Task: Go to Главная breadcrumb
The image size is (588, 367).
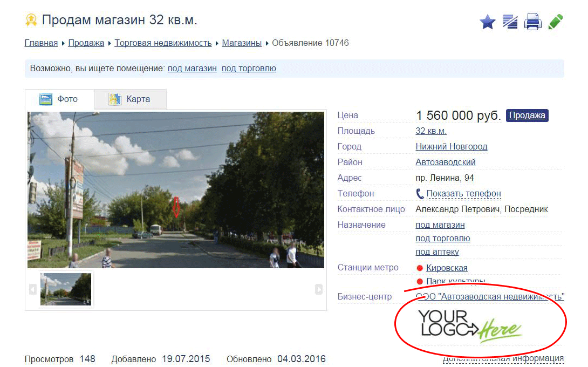Action: pos(41,43)
